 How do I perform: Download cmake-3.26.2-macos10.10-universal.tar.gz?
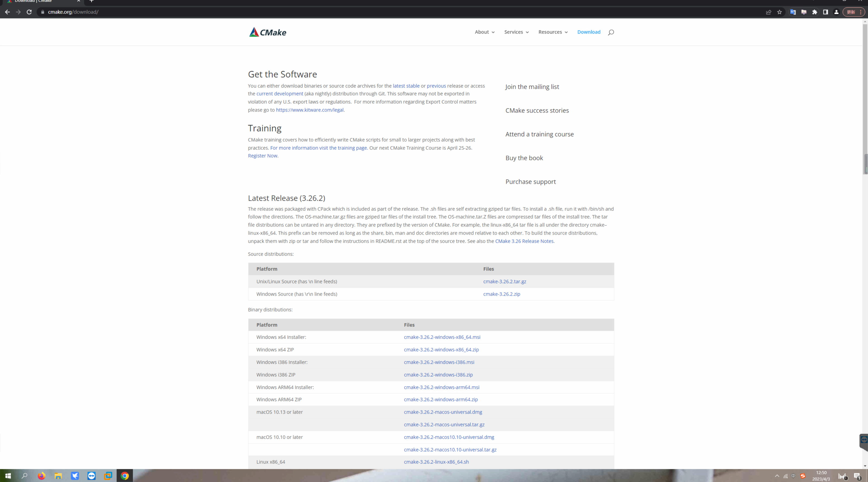pyautogui.click(x=450, y=450)
